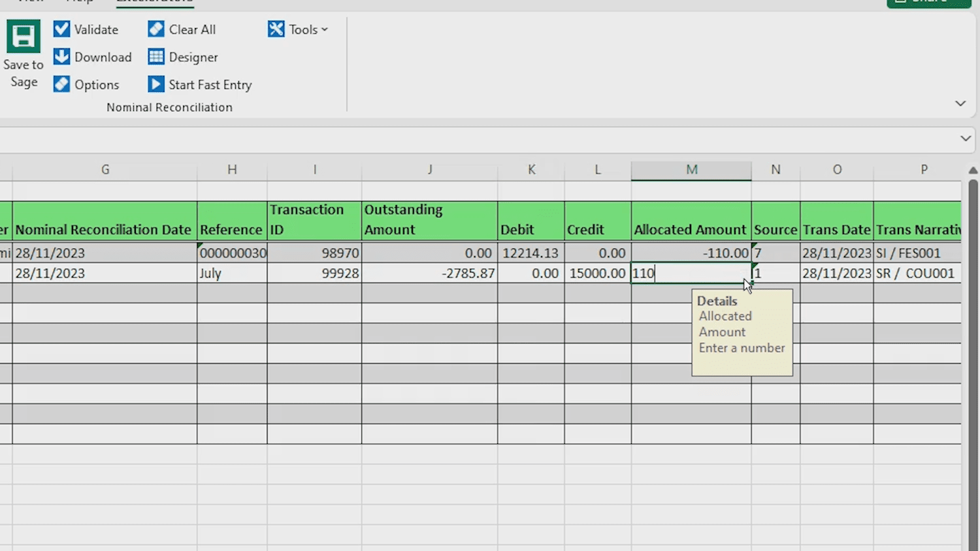This screenshot has height=551, width=980.
Task: Select column N header
Action: coord(776,170)
